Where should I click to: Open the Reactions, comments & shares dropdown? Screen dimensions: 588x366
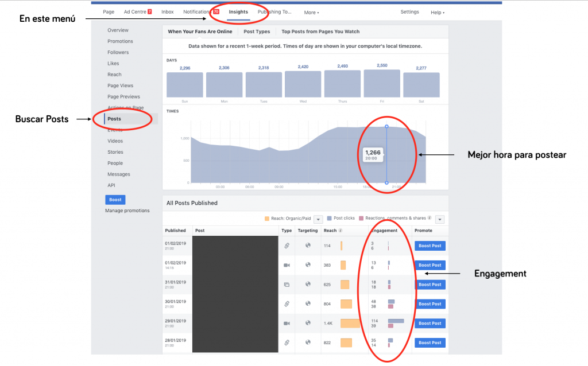440,219
